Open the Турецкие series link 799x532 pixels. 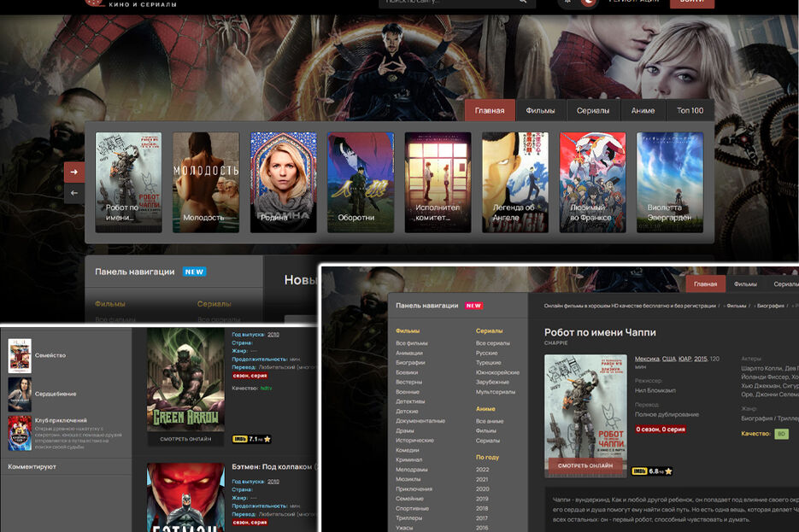coord(489,362)
